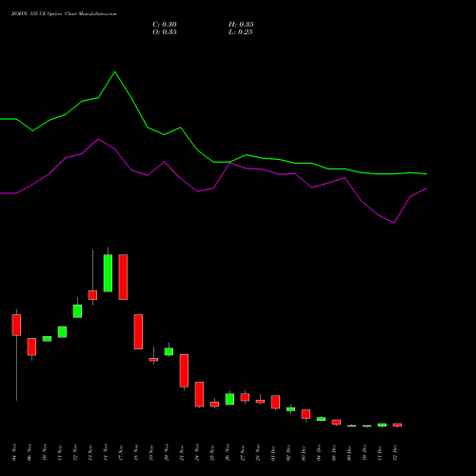Click the '26 Nov' date label

[x=228, y=452]
